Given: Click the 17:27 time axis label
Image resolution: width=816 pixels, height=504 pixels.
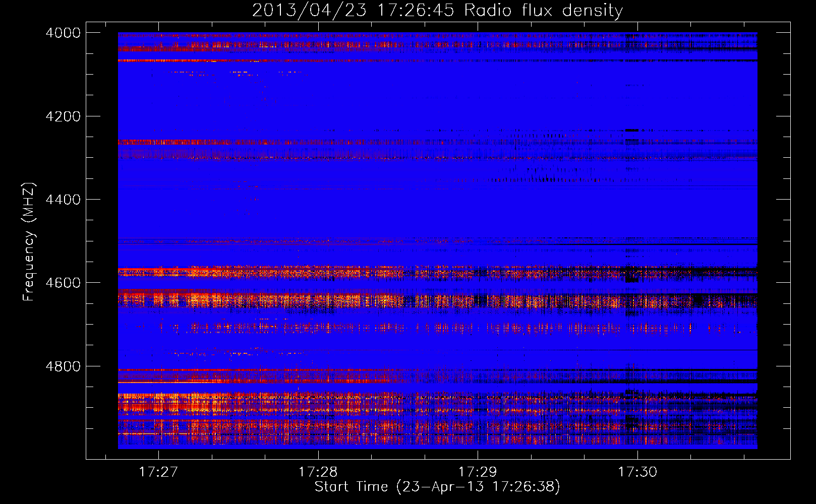Looking at the screenshot, I should (158, 472).
